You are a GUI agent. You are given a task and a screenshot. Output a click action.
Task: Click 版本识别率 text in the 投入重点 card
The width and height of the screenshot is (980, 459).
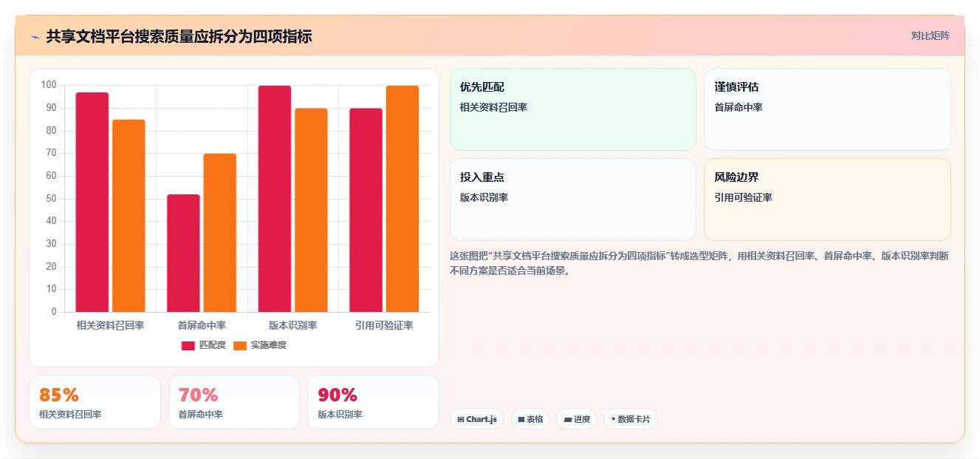484,197
